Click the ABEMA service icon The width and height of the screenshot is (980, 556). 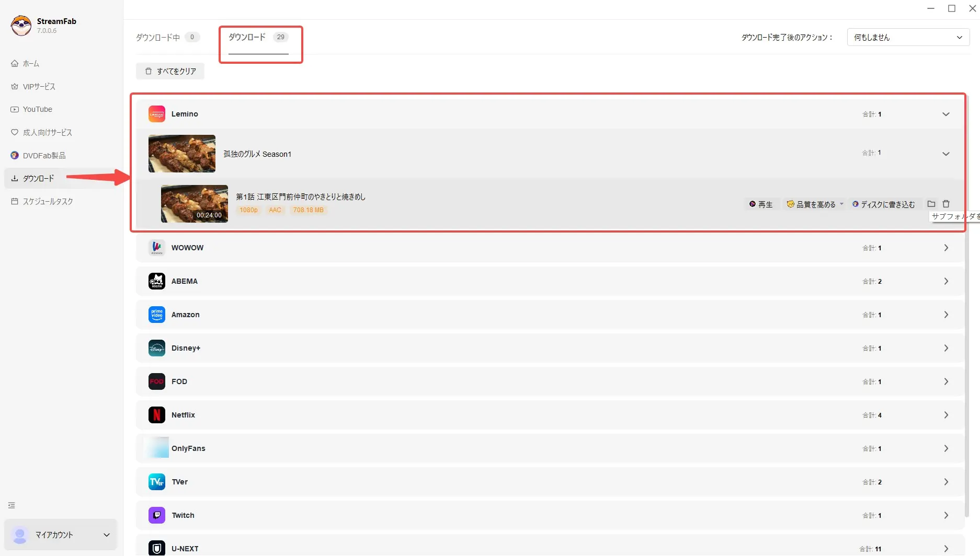(x=157, y=281)
